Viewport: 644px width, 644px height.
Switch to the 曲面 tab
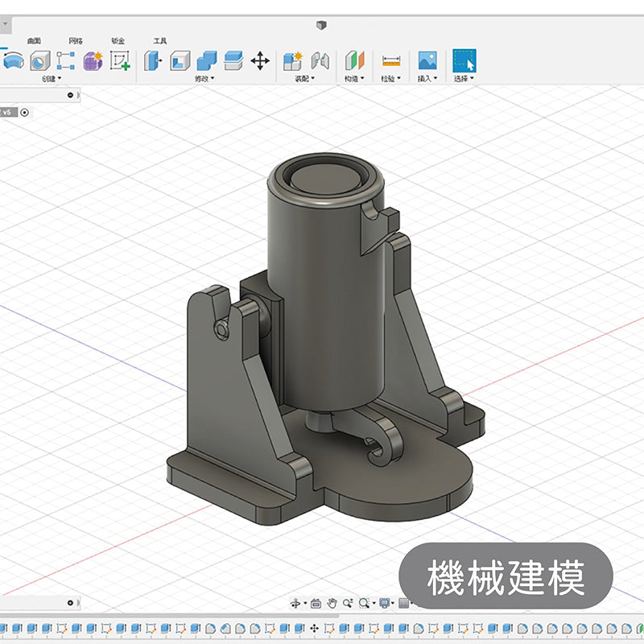[x=34, y=41]
